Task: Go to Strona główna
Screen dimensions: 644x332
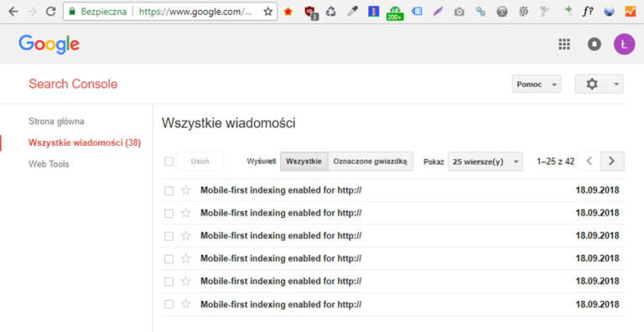Action: (56, 122)
